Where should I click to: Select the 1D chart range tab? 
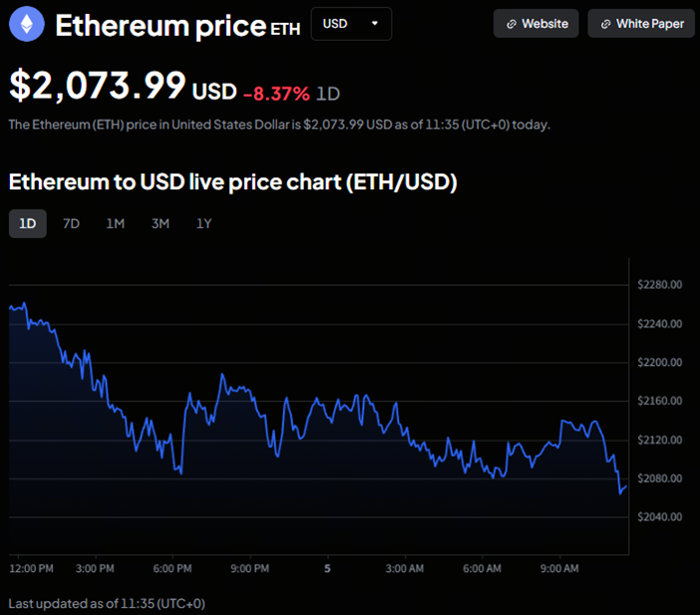27,223
